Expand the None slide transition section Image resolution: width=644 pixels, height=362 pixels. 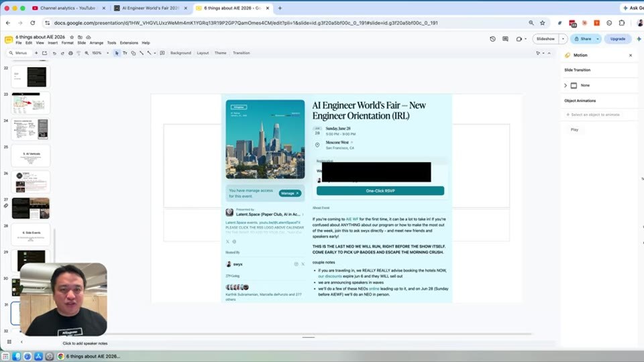[566, 85]
